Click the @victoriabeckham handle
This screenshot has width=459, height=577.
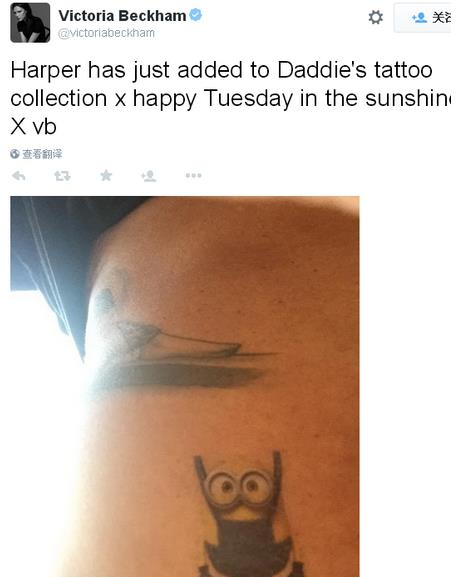coord(106,33)
